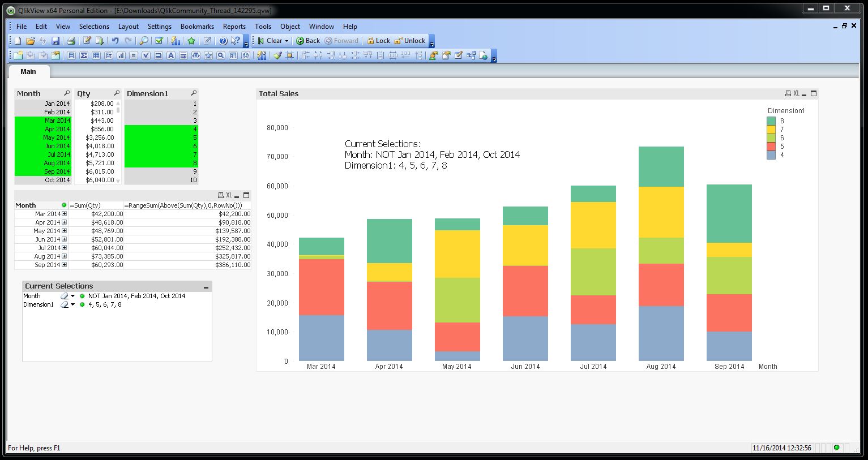Screen dimensions: 868x460
Task: Erase the Month selection in Current Selections
Action: coord(64,296)
